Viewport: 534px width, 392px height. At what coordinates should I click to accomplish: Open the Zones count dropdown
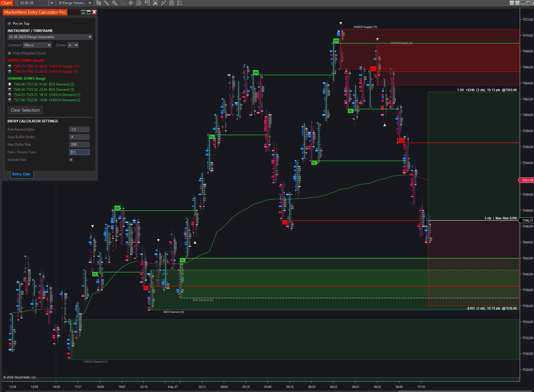tap(73, 45)
